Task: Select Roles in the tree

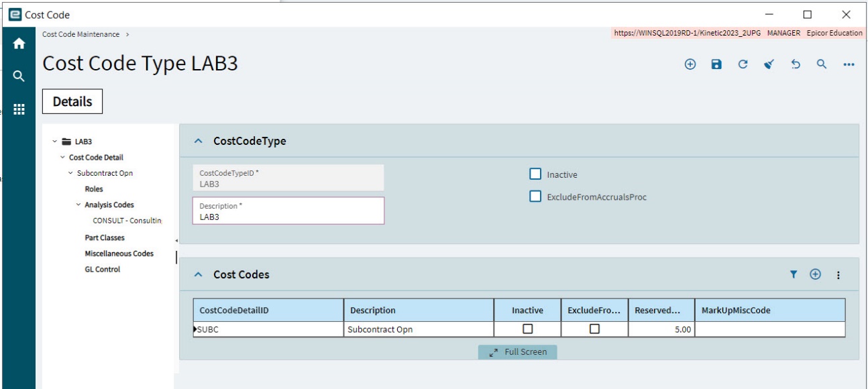Action: (94, 189)
